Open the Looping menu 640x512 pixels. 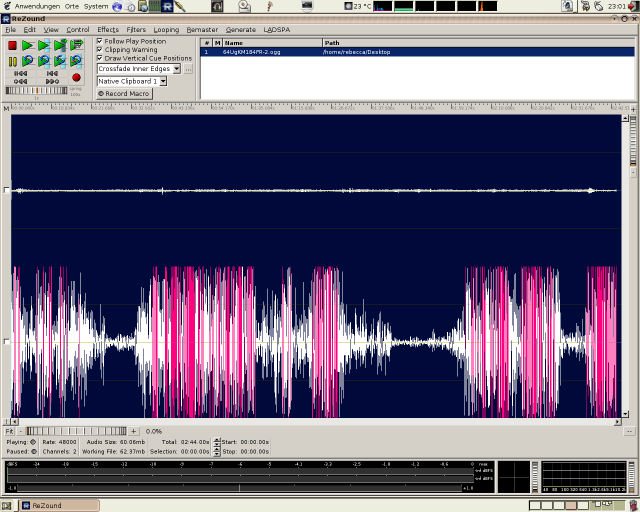pos(166,29)
